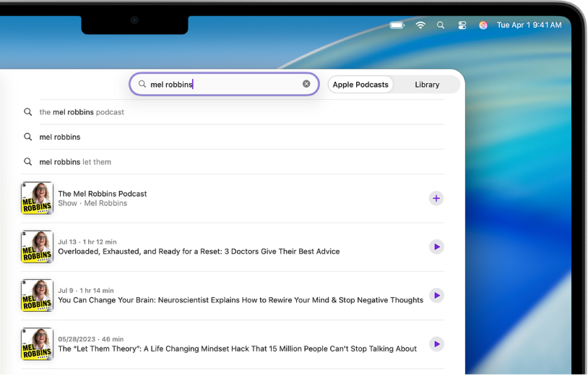Choose the 'mel robbins' search suggestion
588x376 pixels.
(60, 137)
